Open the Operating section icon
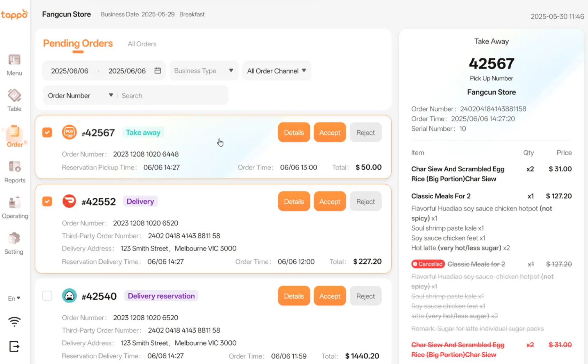588x364 pixels. [x=15, y=208]
